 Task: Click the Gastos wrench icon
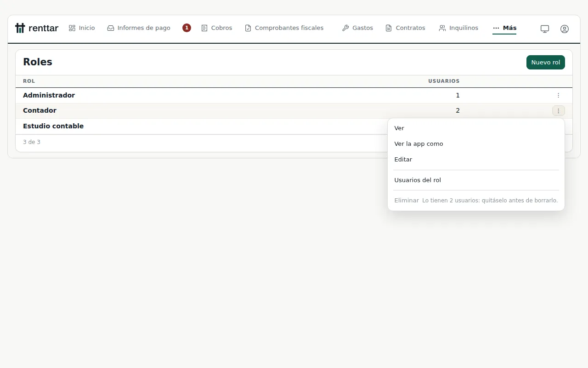tap(345, 28)
